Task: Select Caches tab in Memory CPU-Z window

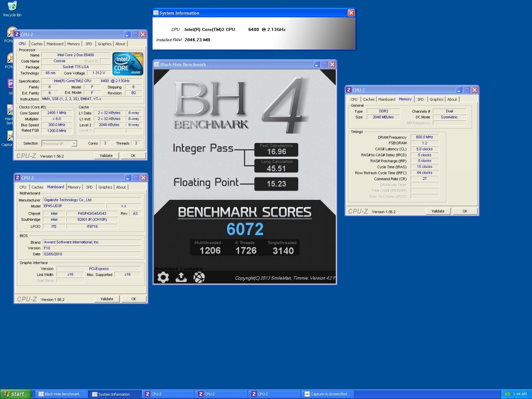Action: click(x=368, y=99)
